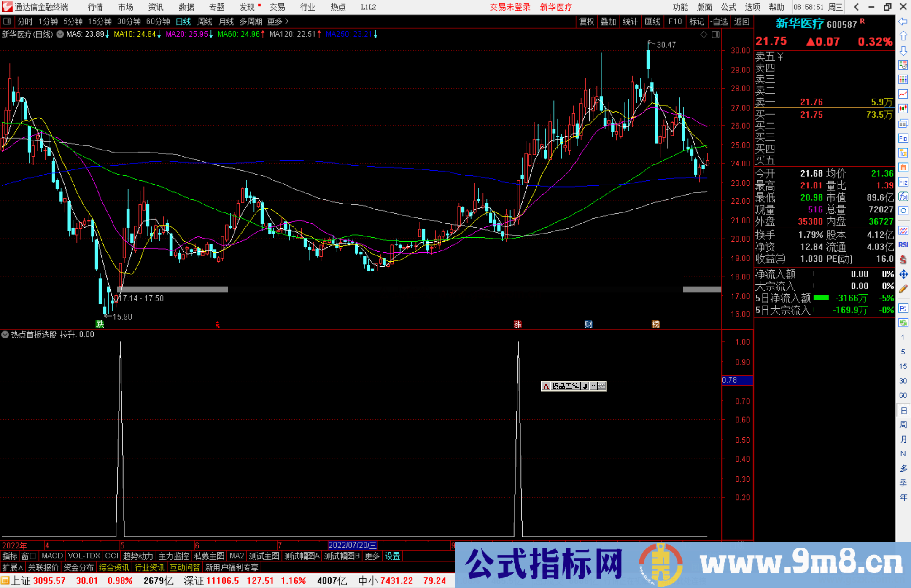The width and height of the screenshot is (911, 588).
Task: Switch to the MACD indicator tab
Action: (x=52, y=556)
